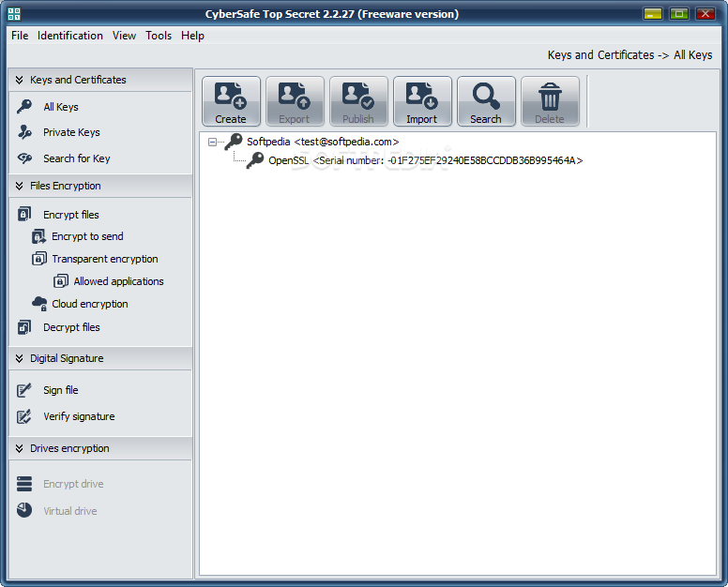Click the Search for Key label
The height and width of the screenshot is (587, 728).
[x=77, y=158]
